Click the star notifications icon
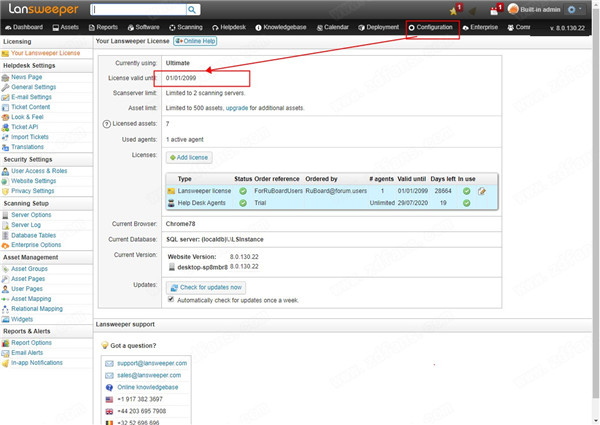 454,11
